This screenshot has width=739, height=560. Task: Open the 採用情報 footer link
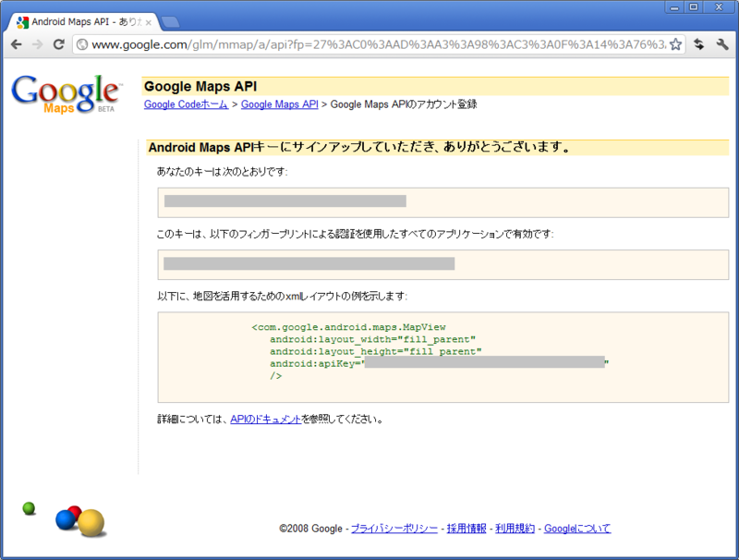466,529
